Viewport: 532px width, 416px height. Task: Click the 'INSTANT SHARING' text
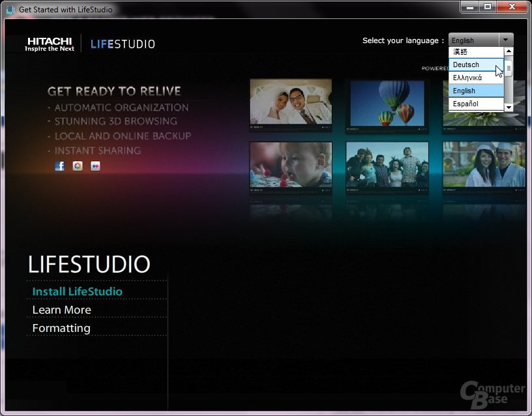click(x=98, y=151)
